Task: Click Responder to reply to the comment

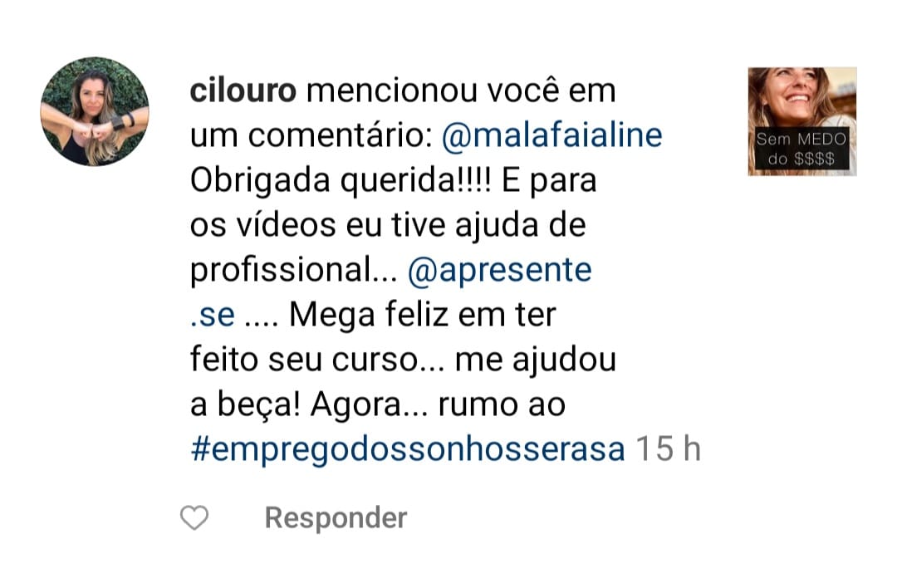Action: point(336,518)
